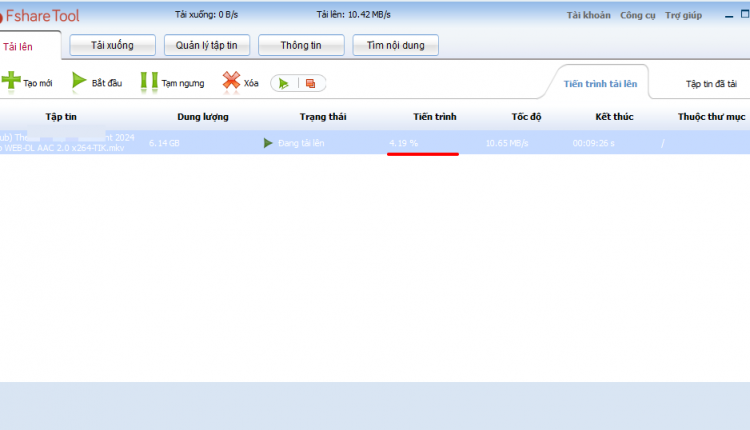Open the Tài khoản menu
Viewport: 750px width, 430px height.
[x=589, y=15]
